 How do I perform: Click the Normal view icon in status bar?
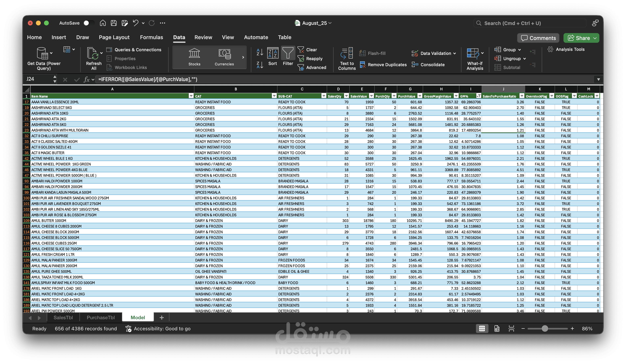coord(482,328)
